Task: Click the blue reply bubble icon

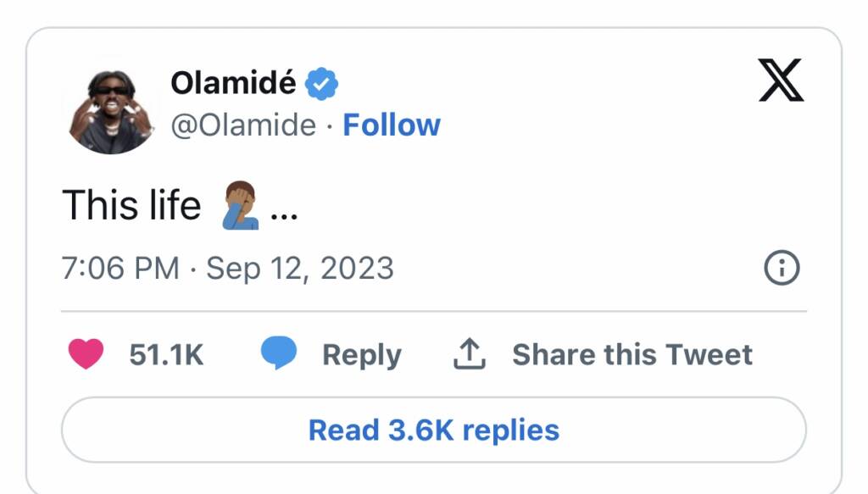Action: coord(278,354)
